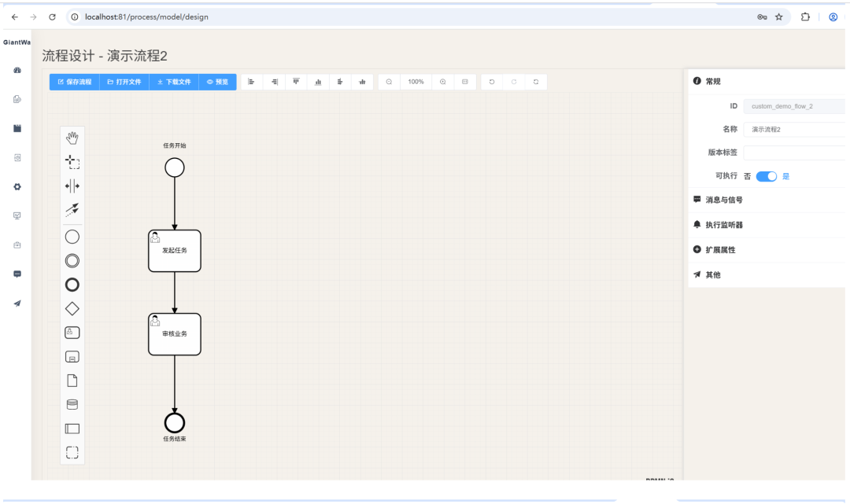This screenshot has height=504, width=850.
Task: Open the briefcase icon in sidebar
Action: tap(17, 245)
